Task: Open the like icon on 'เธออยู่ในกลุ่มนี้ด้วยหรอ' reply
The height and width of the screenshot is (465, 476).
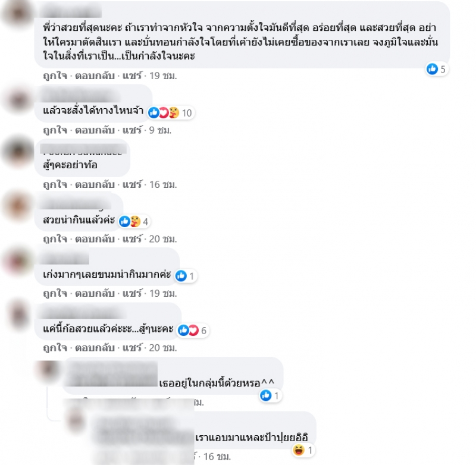Action: [x=270, y=395]
